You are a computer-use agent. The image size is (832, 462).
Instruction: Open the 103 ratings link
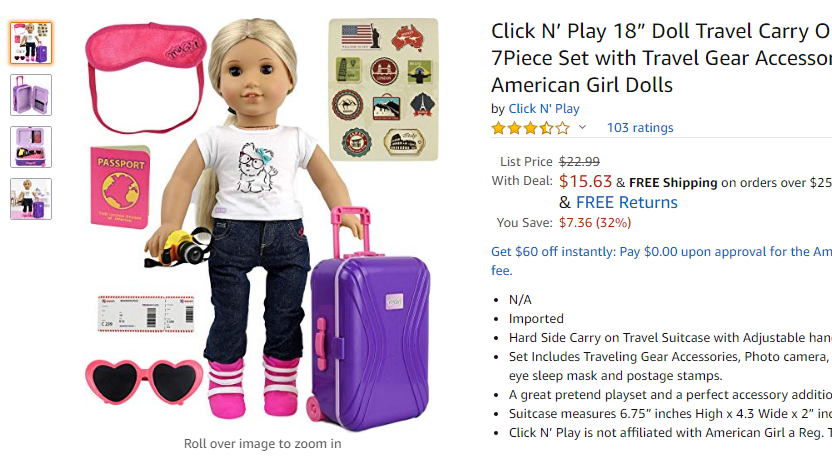point(640,128)
